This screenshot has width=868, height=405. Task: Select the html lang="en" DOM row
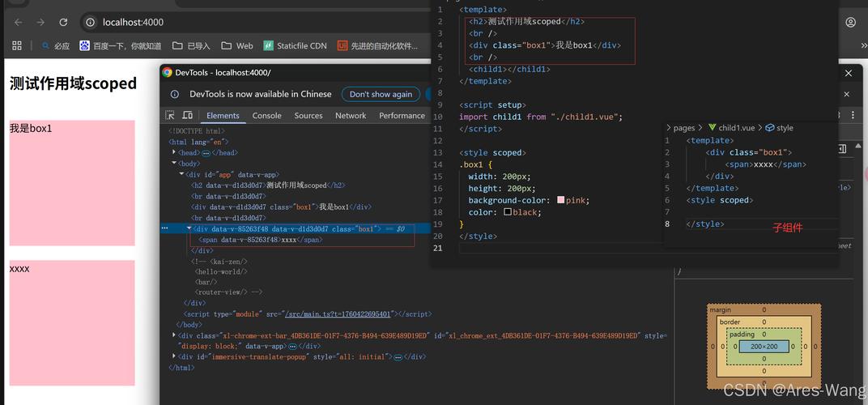(198, 142)
